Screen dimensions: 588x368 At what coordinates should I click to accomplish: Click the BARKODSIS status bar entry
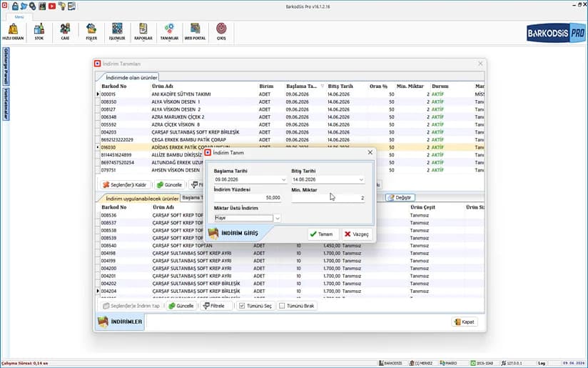[390, 363]
